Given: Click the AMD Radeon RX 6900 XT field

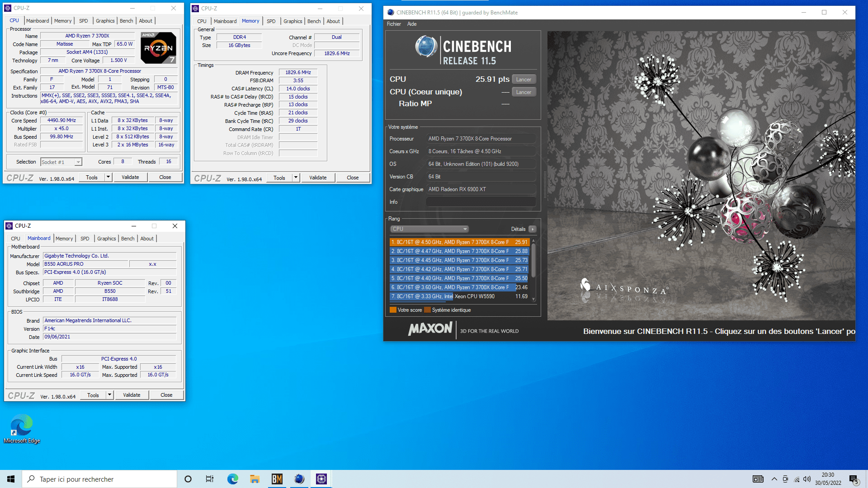Looking at the screenshot, I should click(x=481, y=189).
